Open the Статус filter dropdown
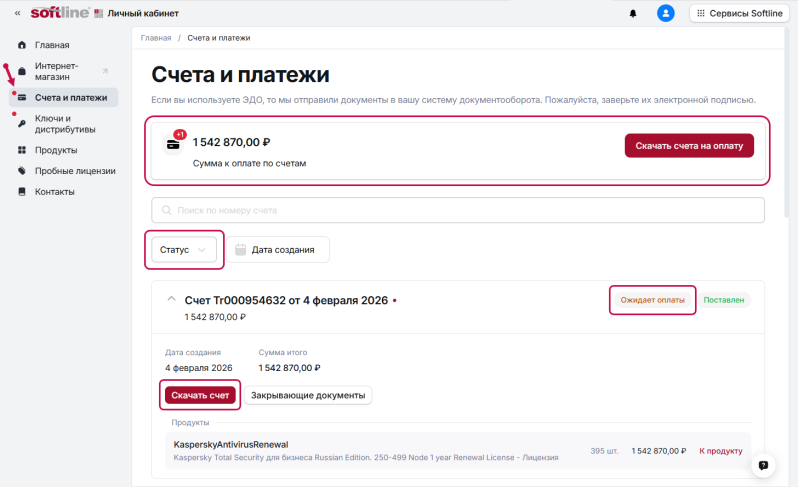 (184, 250)
